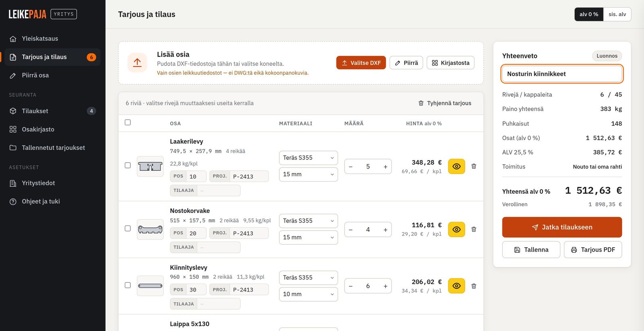Delete the Nostokorvake row with trash icon
The width and height of the screenshot is (644, 331).
[x=474, y=230]
